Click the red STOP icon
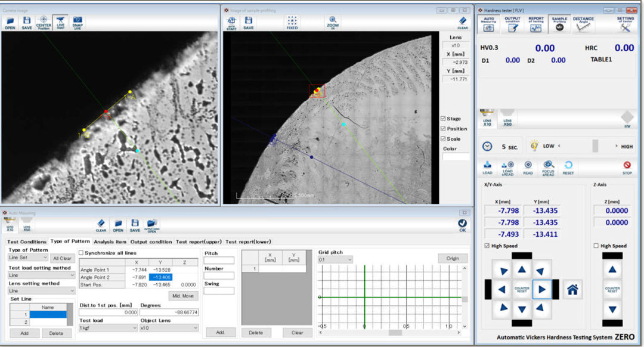The width and height of the screenshot is (644, 347). (627, 168)
